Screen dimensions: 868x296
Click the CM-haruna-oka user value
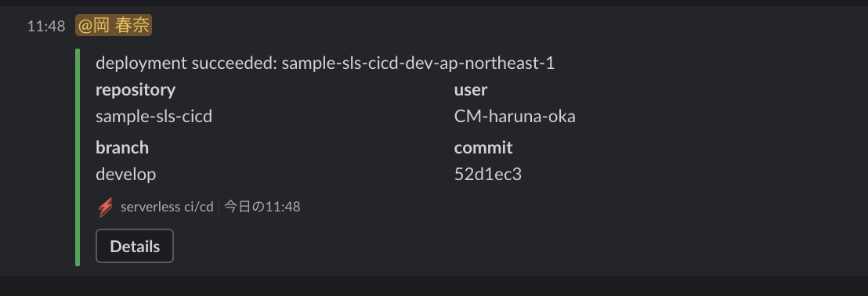515,116
